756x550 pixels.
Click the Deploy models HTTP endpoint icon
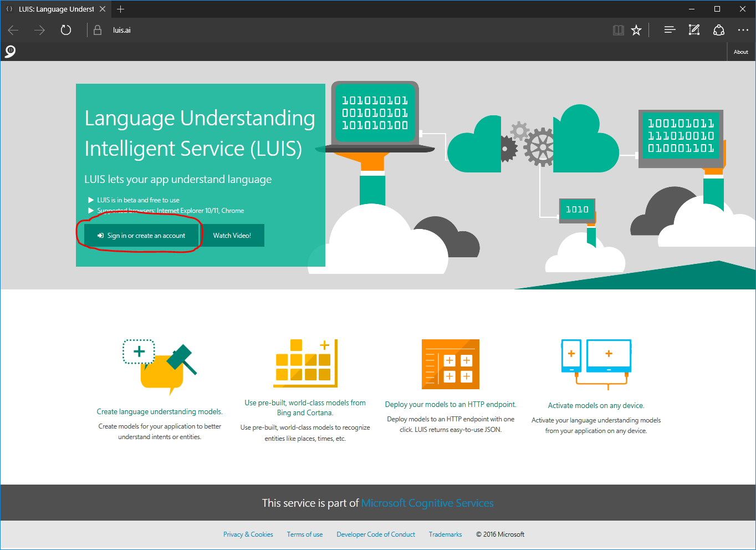(x=451, y=364)
